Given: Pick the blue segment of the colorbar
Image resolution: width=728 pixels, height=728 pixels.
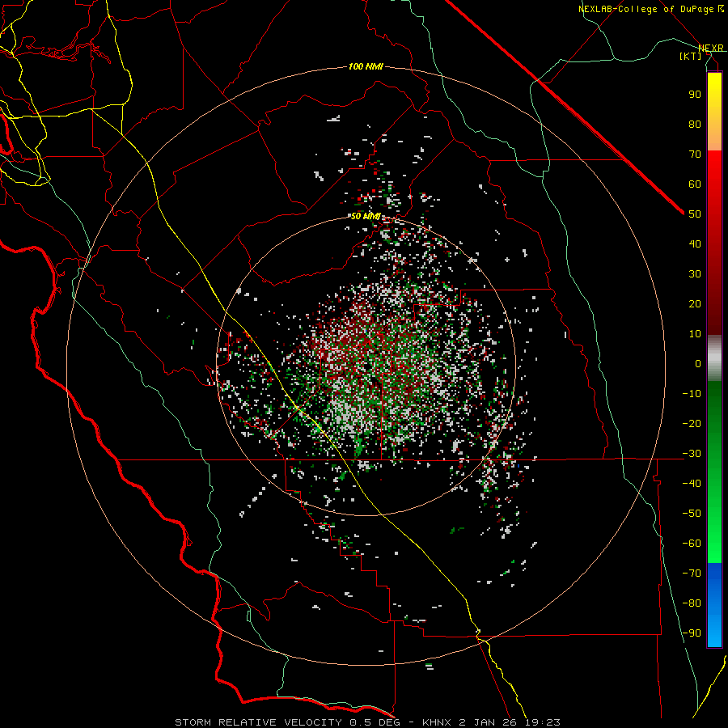Looking at the screenshot, I should click(714, 603).
